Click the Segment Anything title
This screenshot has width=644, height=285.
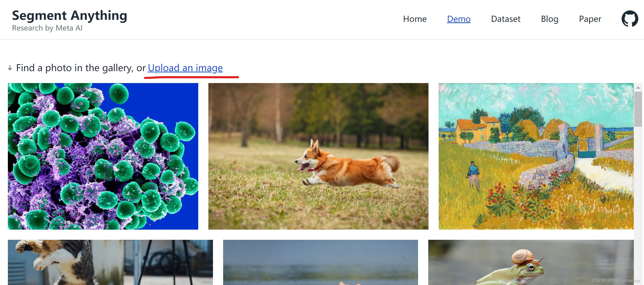tap(70, 15)
